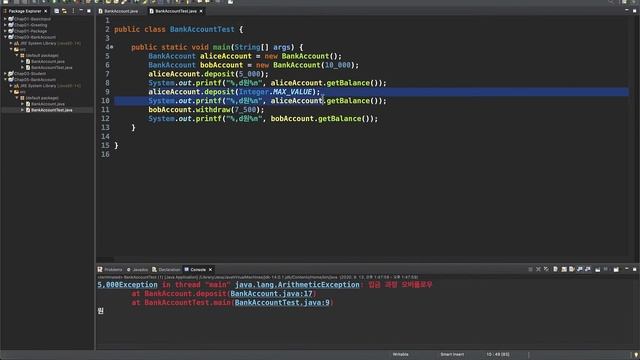Close the Package Explorer tab

45,11
